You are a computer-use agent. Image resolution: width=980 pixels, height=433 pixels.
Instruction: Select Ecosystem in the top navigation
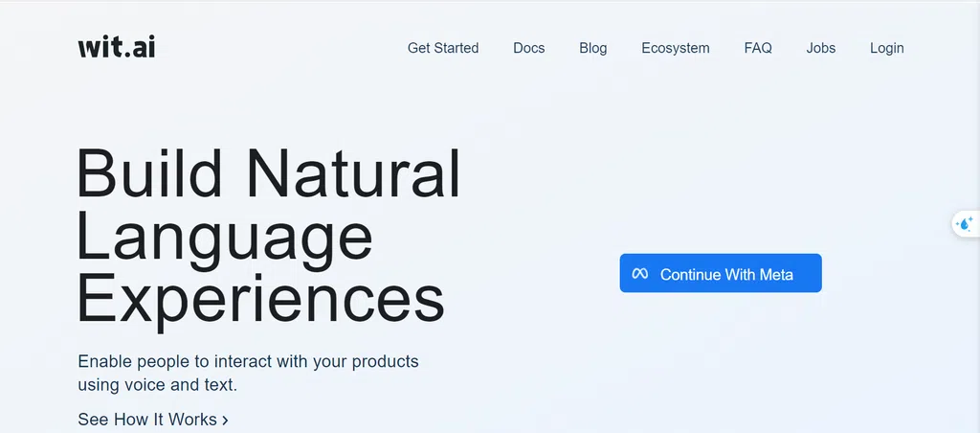676,48
